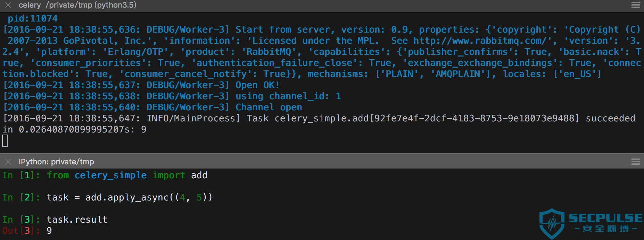Select the celery /private/tmp (python3.5) title
Image resolution: width=644 pixels, height=240 pixels.
point(77,5)
